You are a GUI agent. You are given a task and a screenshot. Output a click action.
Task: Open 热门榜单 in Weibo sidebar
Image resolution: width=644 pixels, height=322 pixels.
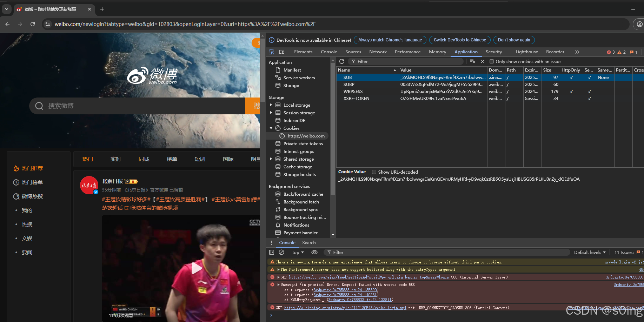[x=28, y=182]
